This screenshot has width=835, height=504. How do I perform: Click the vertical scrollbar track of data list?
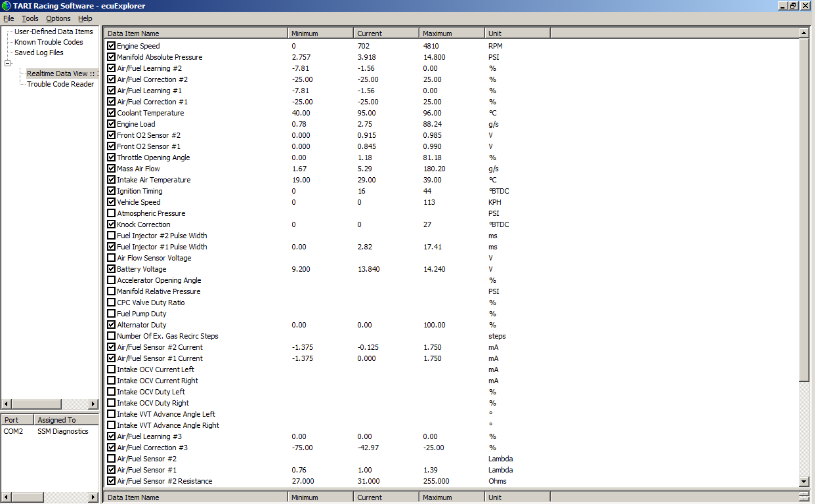[804, 427]
